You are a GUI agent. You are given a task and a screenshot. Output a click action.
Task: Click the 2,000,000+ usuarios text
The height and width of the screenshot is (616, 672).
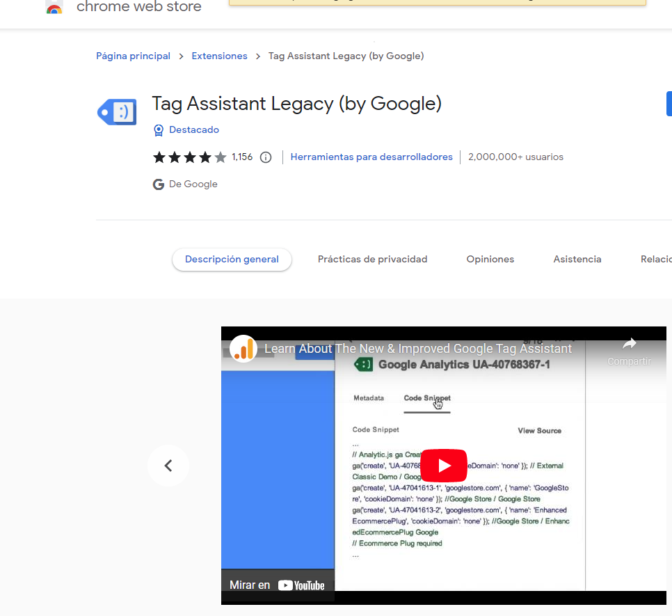tap(515, 157)
